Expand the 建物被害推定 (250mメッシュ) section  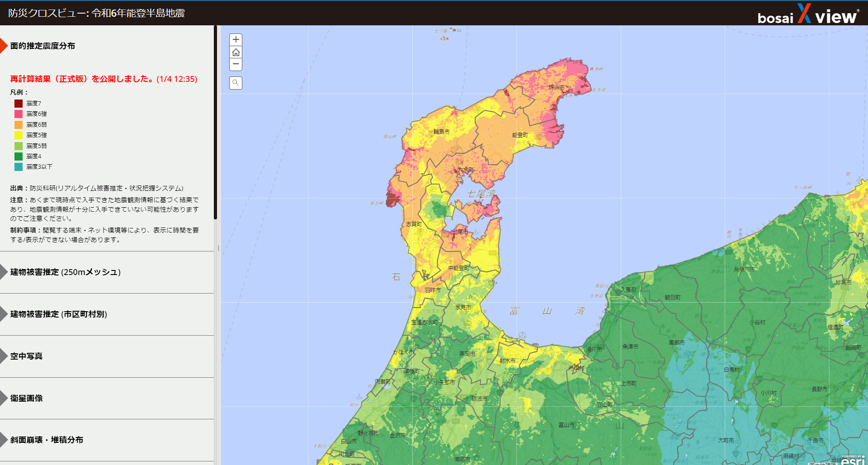pos(65,272)
